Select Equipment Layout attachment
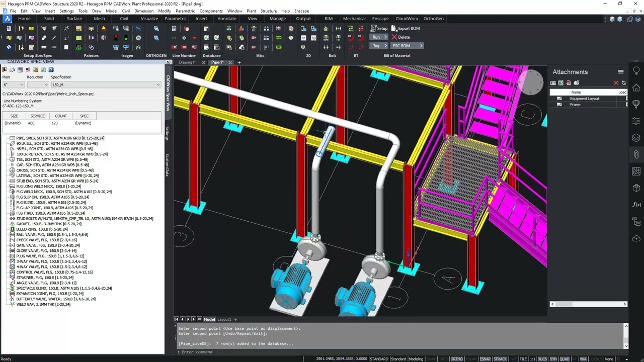Image resolution: width=644 pixels, height=362 pixels. (x=585, y=99)
